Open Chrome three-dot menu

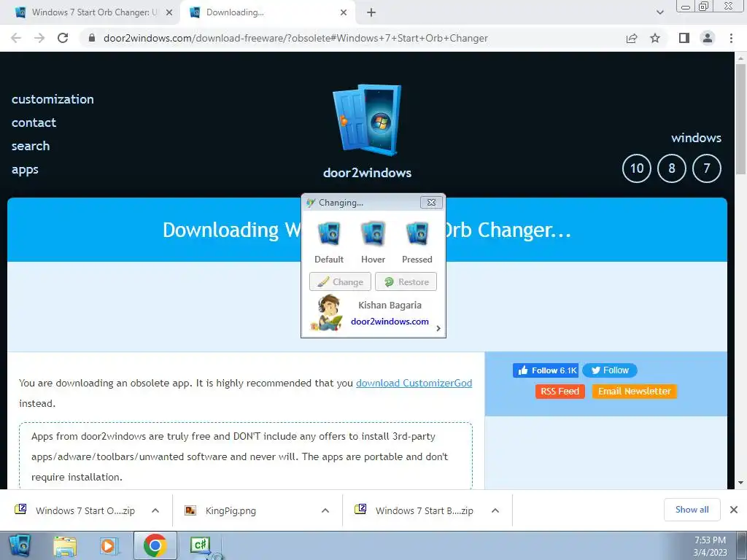[731, 38]
